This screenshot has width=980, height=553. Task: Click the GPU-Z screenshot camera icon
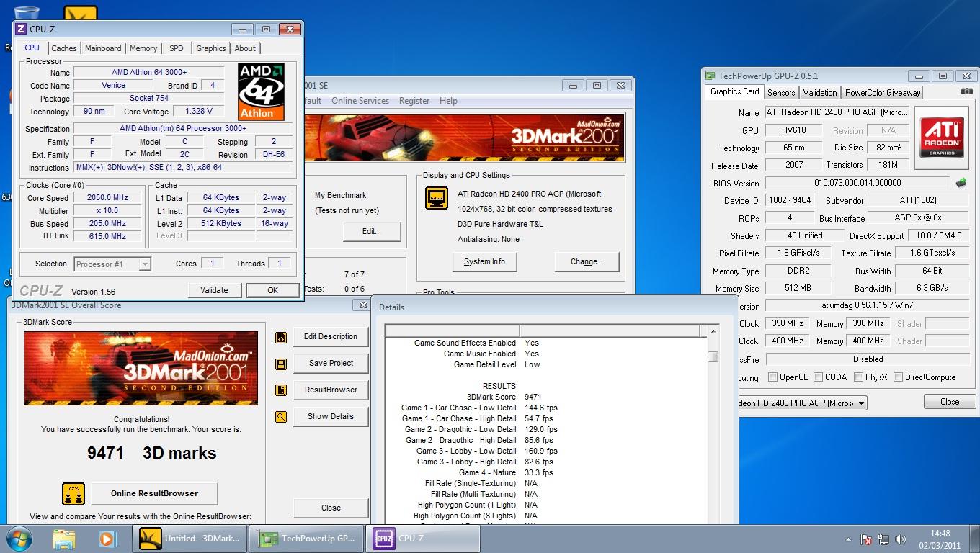click(966, 91)
